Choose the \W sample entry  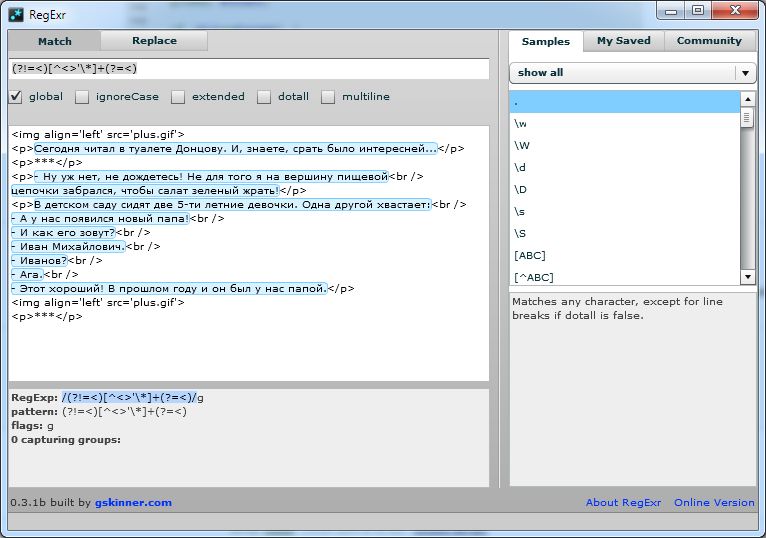coord(625,146)
